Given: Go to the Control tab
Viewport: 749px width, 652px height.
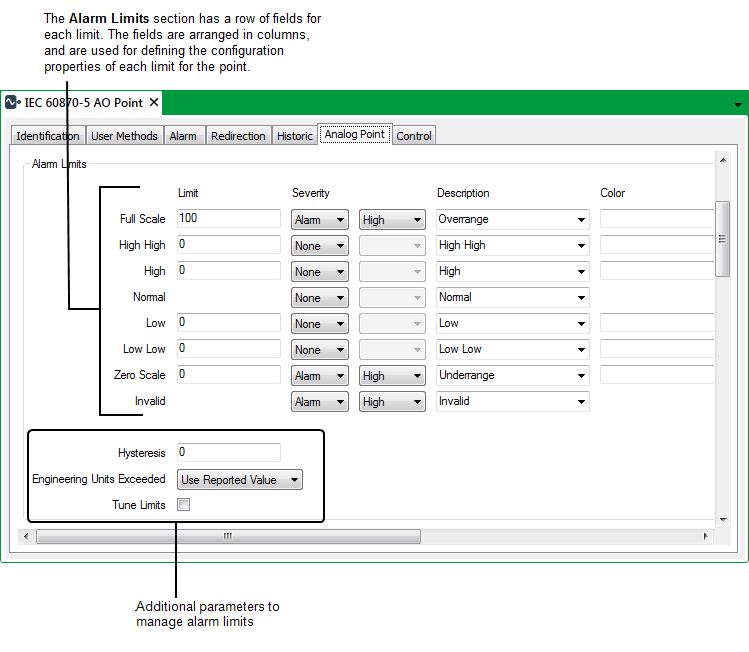Looking at the screenshot, I should (x=414, y=136).
